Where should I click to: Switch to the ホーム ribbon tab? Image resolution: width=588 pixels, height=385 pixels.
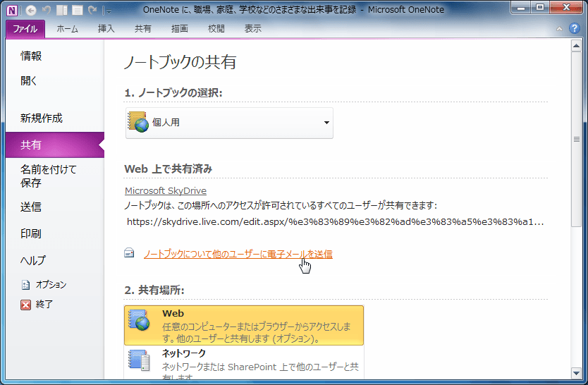tap(68, 29)
